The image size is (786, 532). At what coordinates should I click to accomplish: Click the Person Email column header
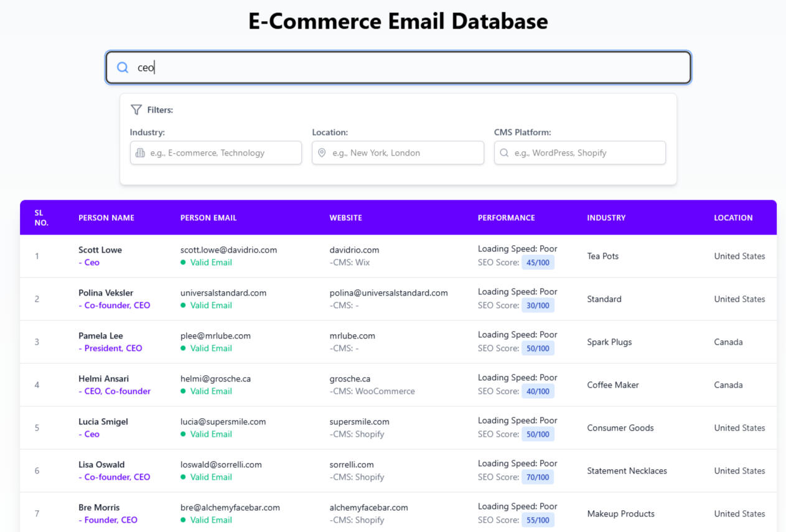208,218
